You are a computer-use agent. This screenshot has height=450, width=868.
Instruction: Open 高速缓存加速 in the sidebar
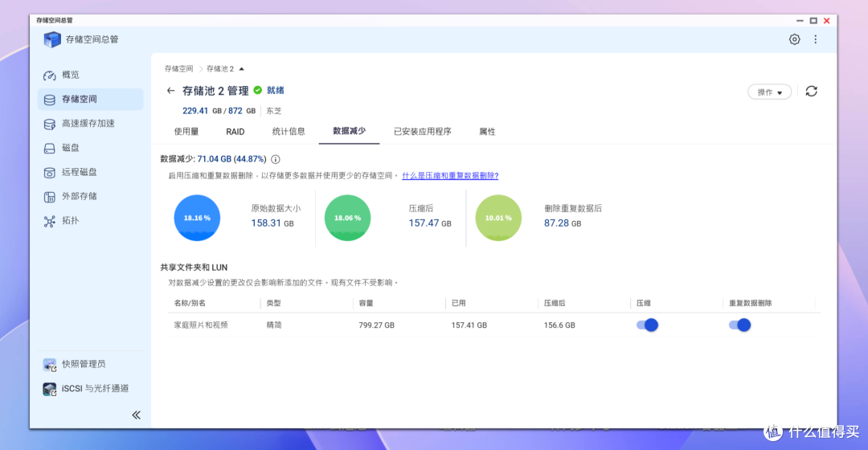(90, 124)
